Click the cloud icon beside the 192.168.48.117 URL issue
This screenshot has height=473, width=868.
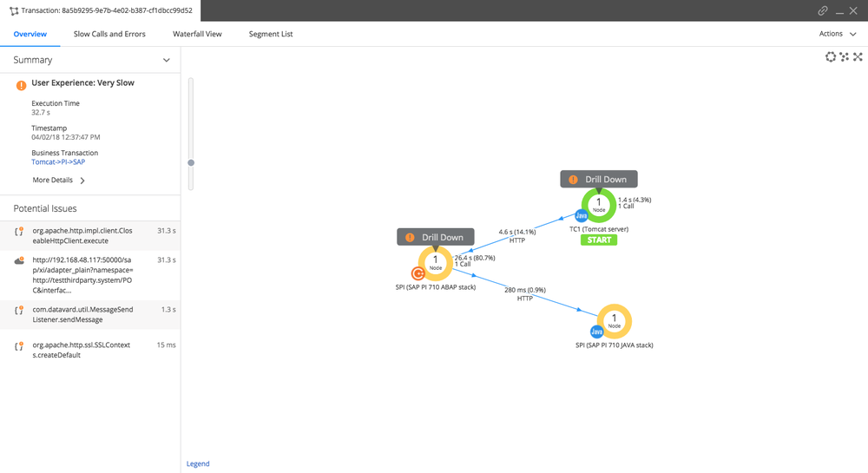click(19, 260)
